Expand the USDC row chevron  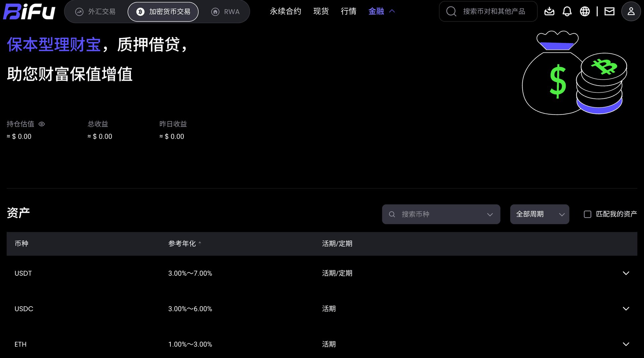[626, 308]
